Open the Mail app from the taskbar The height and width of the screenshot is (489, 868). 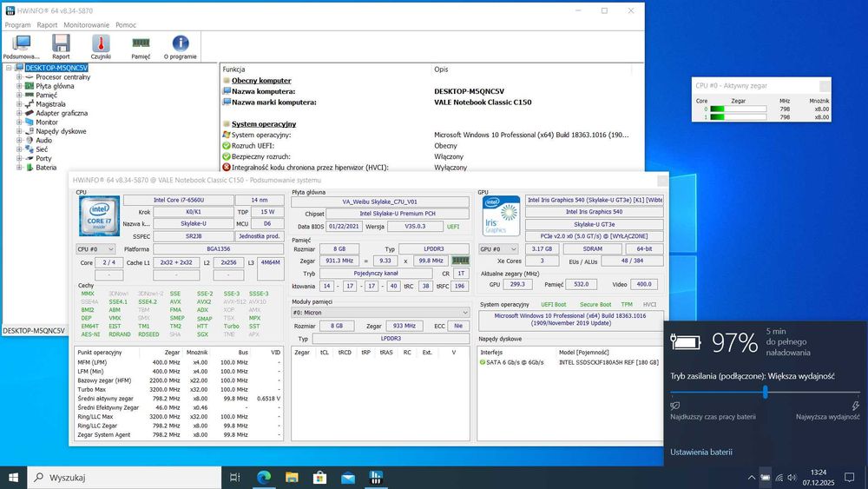click(348, 478)
